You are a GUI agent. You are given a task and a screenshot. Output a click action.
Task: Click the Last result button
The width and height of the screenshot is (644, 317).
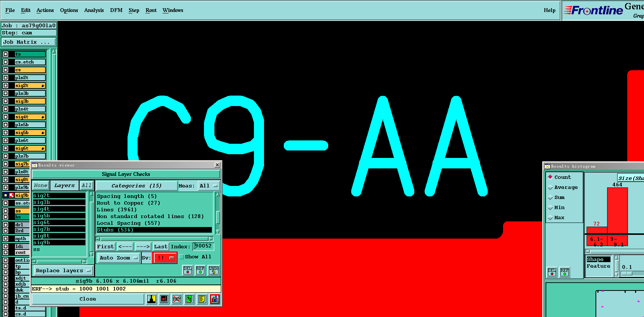(161, 246)
